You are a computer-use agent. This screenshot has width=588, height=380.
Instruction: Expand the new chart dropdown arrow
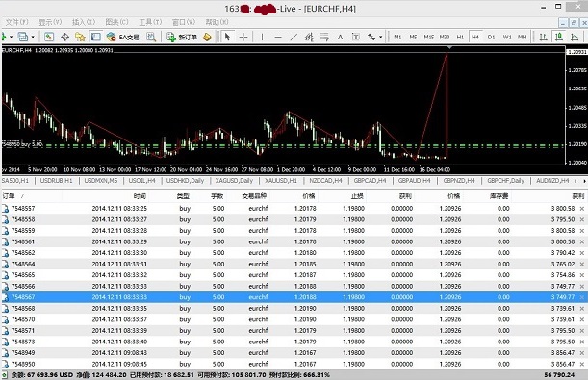(11, 37)
